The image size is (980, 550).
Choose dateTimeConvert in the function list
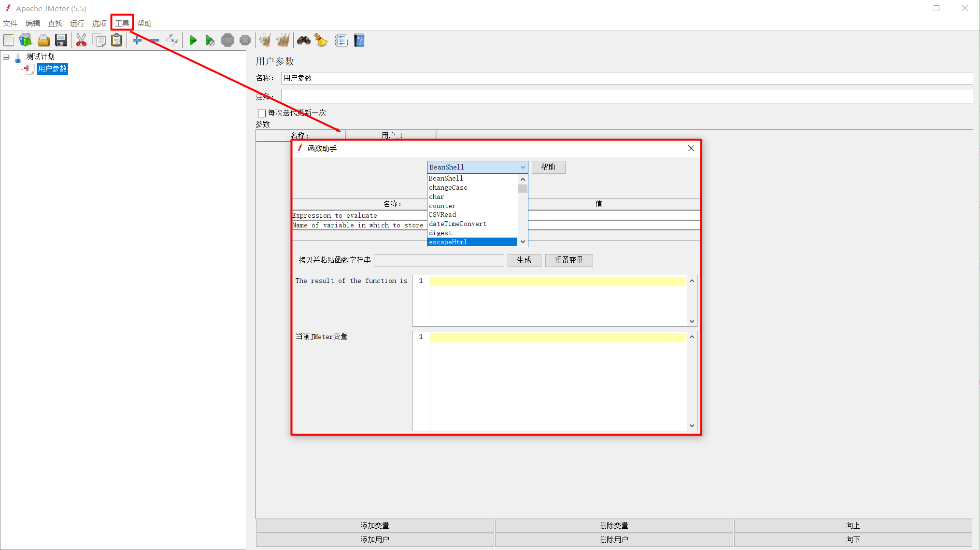[x=472, y=224]
